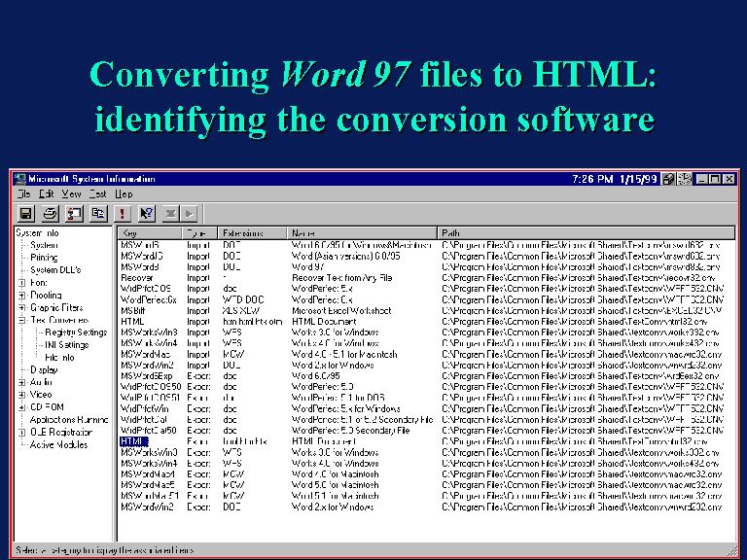The height and width of the screenshot is (560, 747).
Task: Select the Printing tree item
Action: coord(44,258)
